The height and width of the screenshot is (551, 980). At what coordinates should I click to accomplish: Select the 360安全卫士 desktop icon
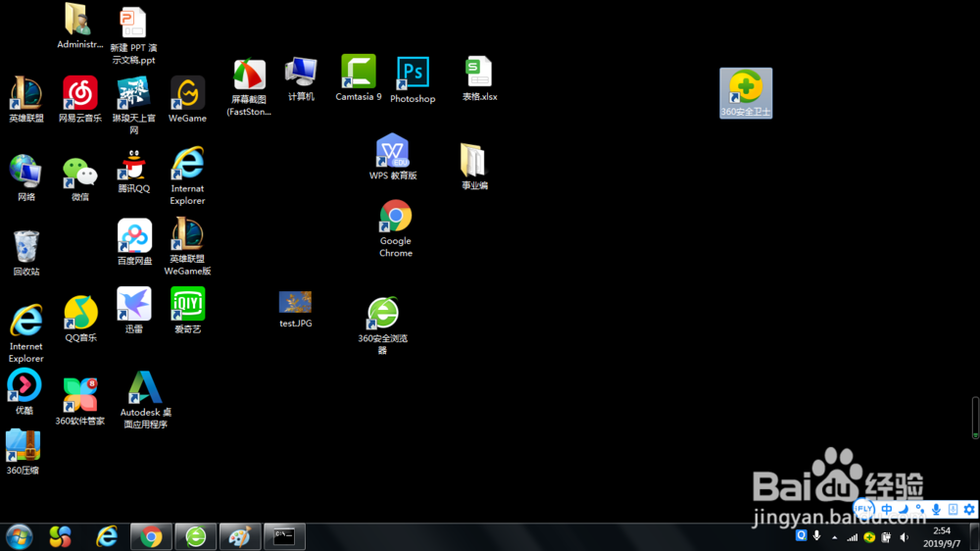(746, 93)
